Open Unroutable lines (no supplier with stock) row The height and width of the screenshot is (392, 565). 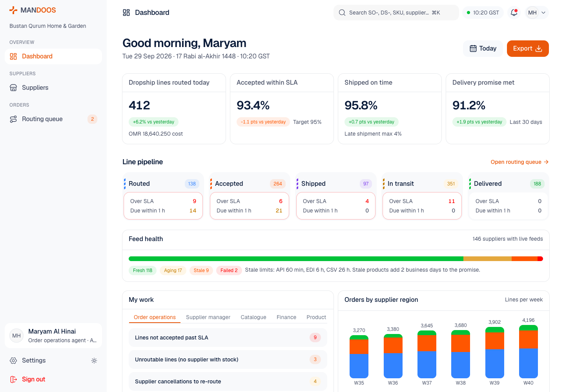tap(228, 359)
